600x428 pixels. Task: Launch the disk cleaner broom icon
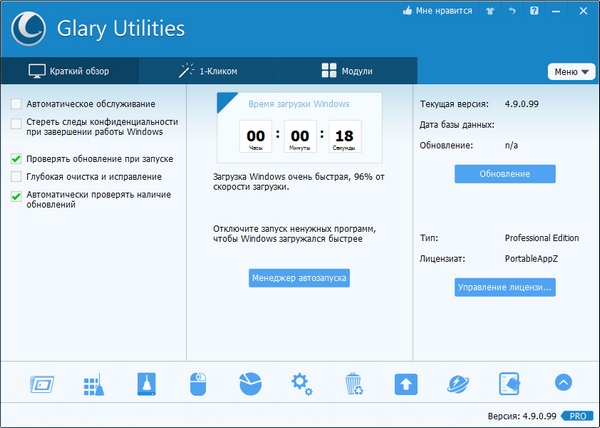145,383
